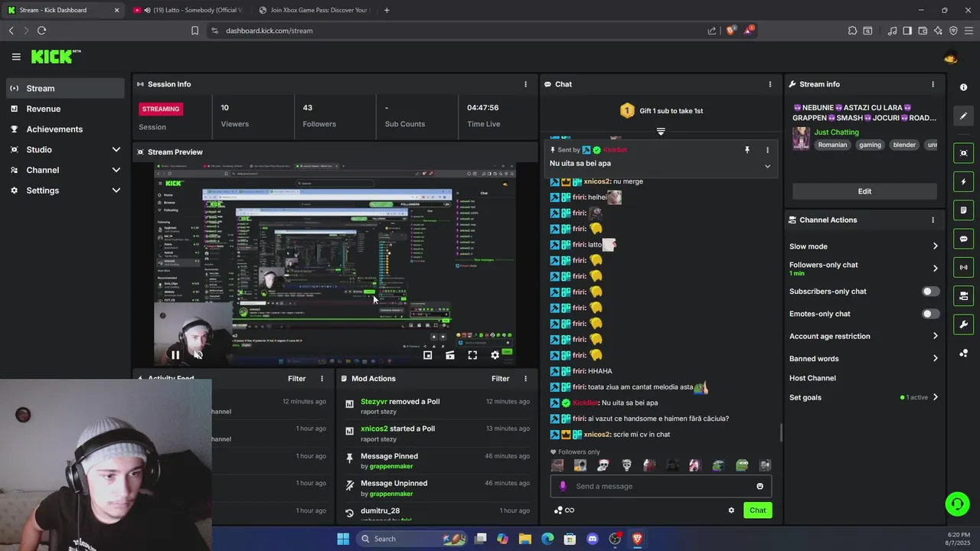
Task: Open the three-bubbles icon in right rail
Action: click(963, 353)
